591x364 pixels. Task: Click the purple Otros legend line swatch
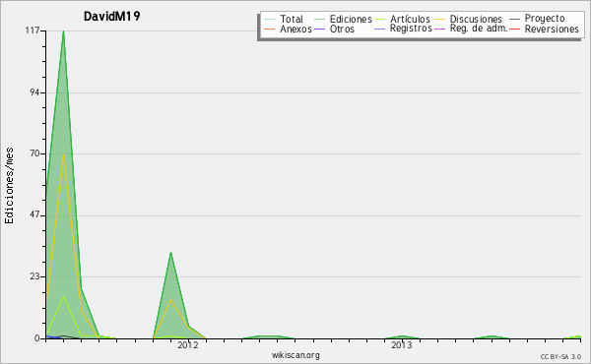(319, 29)
